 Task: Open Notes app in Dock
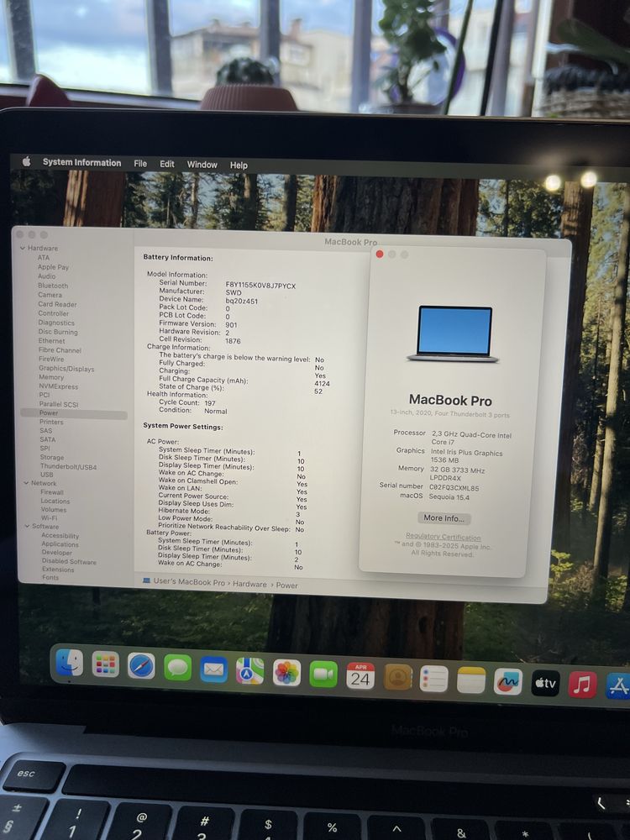(471, 680)
